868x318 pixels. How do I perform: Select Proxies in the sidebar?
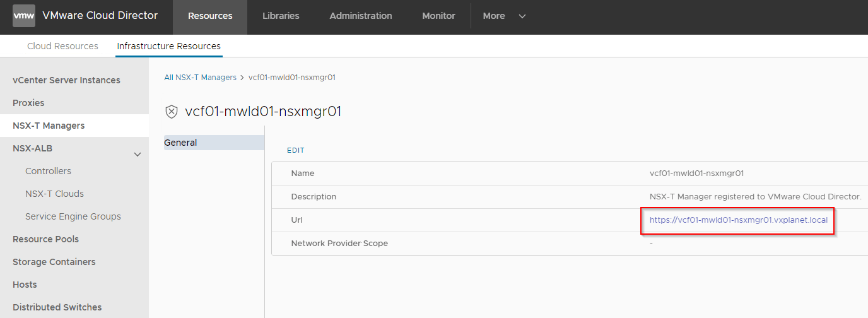(x=28, y=103)
